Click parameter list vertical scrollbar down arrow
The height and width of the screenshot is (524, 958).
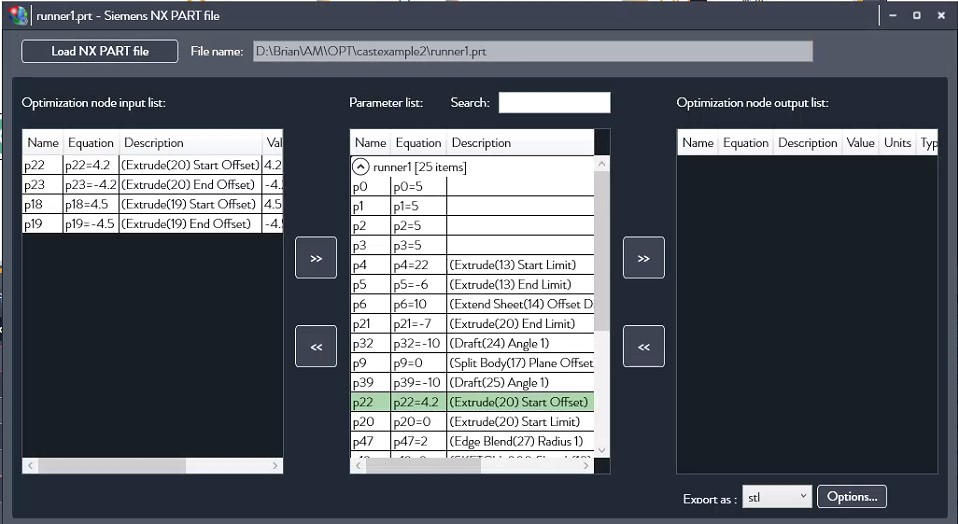(602, 450)
